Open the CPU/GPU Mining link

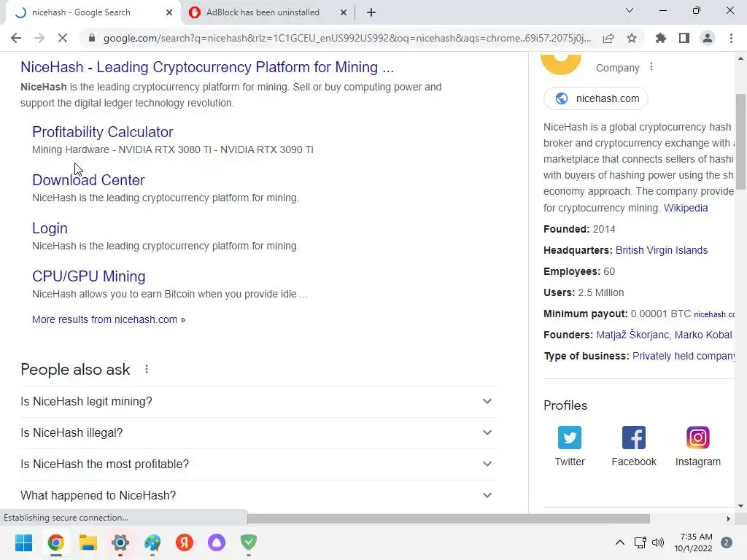(88, 276)
